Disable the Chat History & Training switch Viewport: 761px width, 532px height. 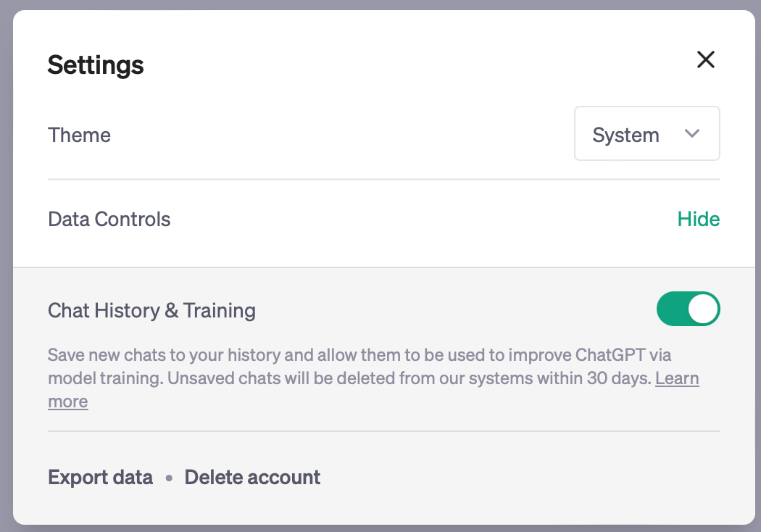[x=689, y=309]
